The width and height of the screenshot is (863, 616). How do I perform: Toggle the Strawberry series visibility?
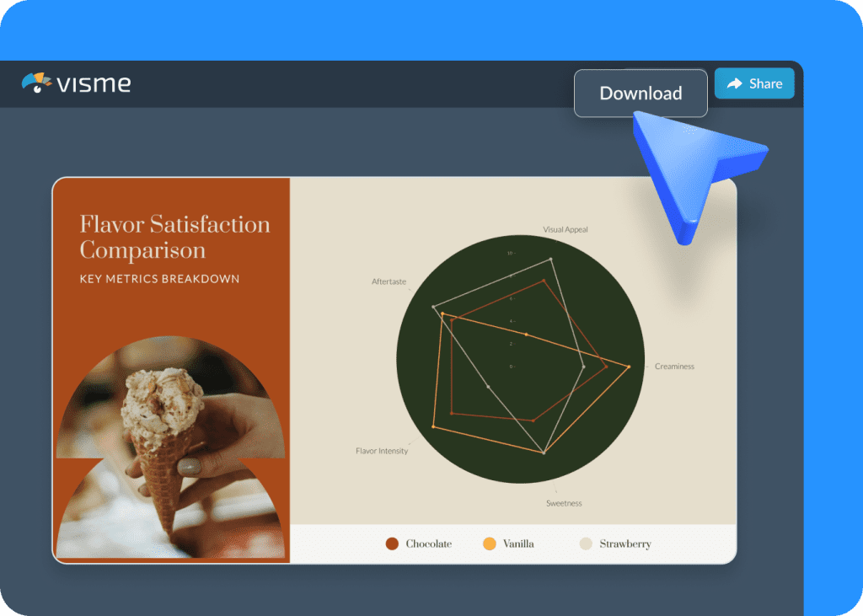tap(616, 544)
